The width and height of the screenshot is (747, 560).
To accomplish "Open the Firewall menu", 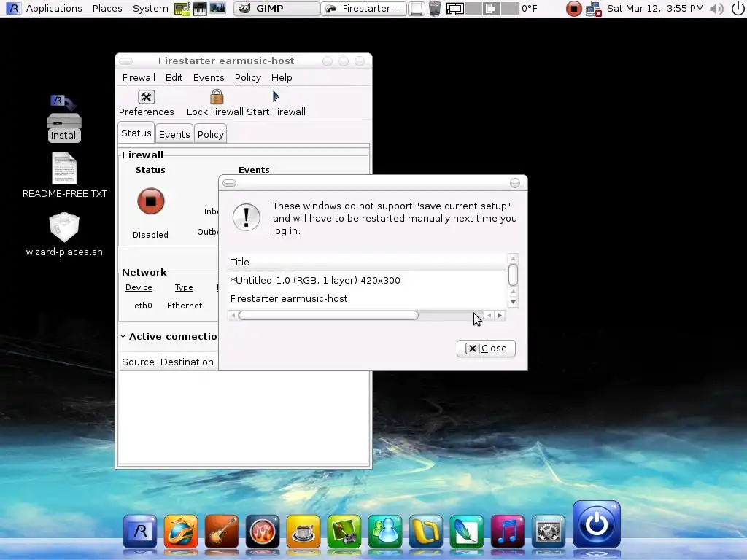I will click(139, 77).
